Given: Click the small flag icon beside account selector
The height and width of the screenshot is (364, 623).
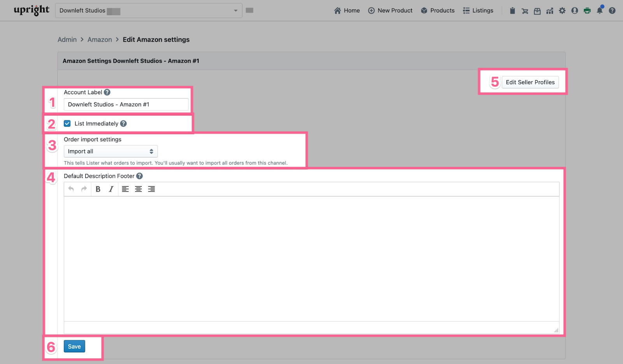Looking at the screenshot, I should click(250, 10).
